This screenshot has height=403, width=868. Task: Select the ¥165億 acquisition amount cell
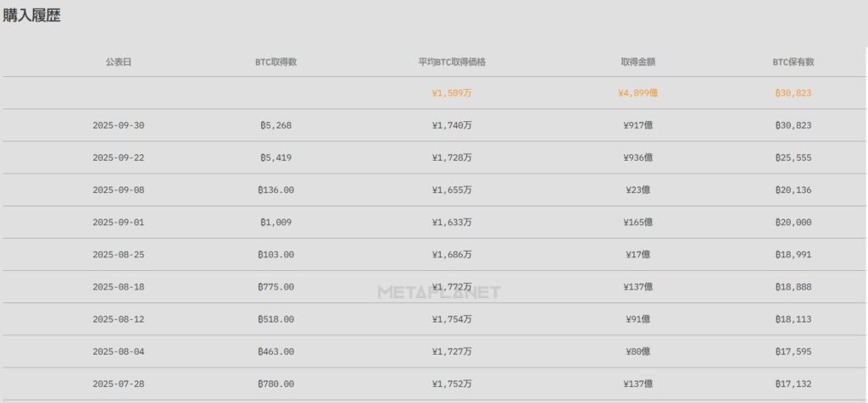pyautogui.click(x=637, y=222)
